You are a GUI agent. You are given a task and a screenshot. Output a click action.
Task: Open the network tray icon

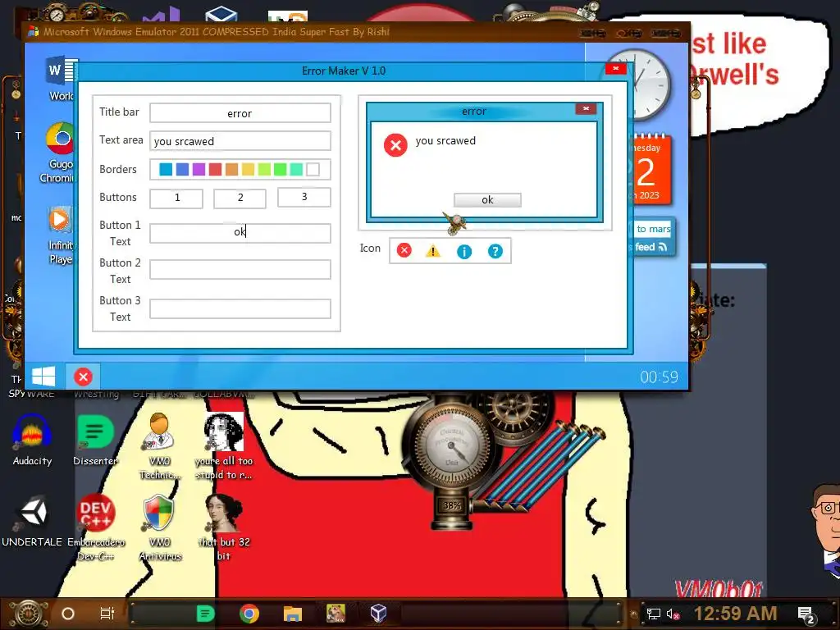click(x=654, y=614)
